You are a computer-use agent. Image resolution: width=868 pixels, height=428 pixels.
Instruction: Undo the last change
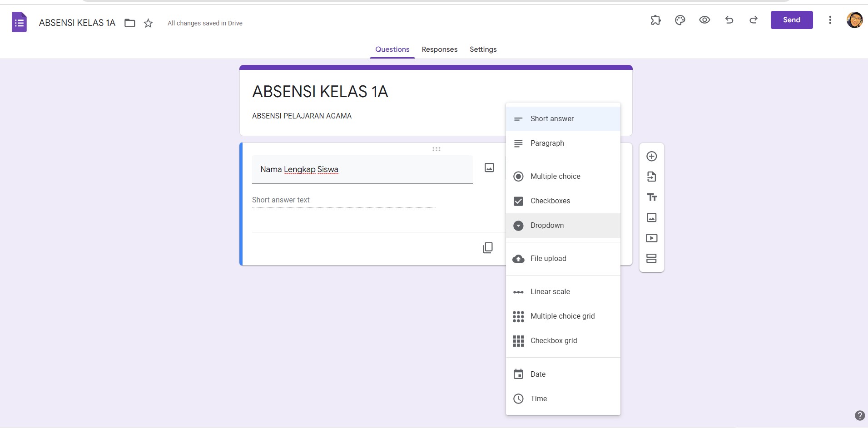pos(729,20)
